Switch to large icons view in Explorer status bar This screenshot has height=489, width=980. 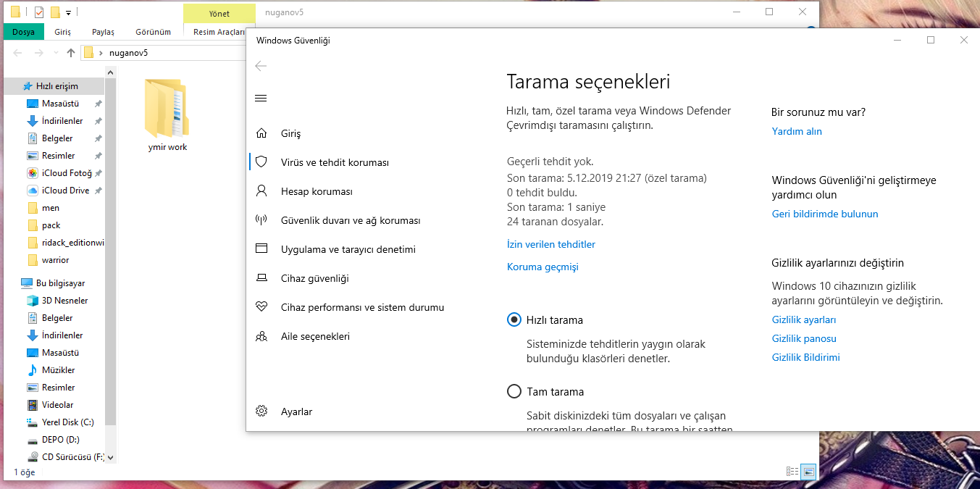809,472
